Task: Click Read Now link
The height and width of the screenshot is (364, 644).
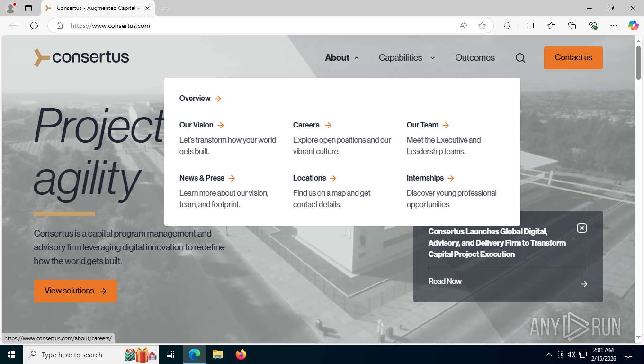Action: point(445,282)
